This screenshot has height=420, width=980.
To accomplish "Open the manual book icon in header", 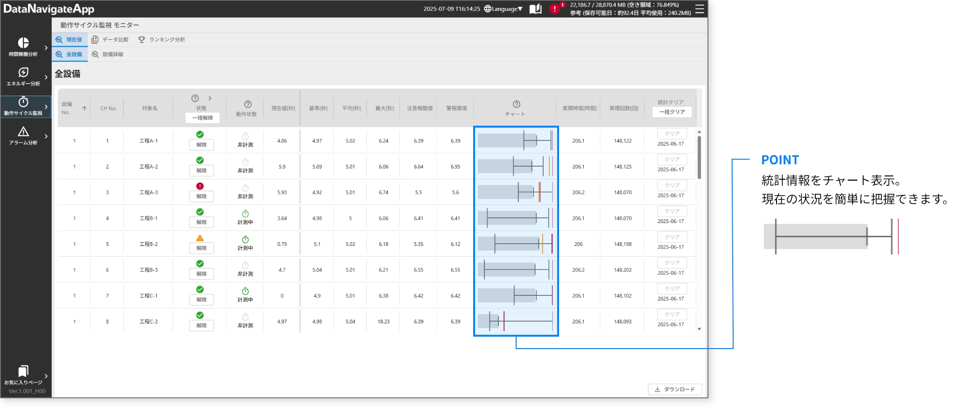I will pos(536,9).
